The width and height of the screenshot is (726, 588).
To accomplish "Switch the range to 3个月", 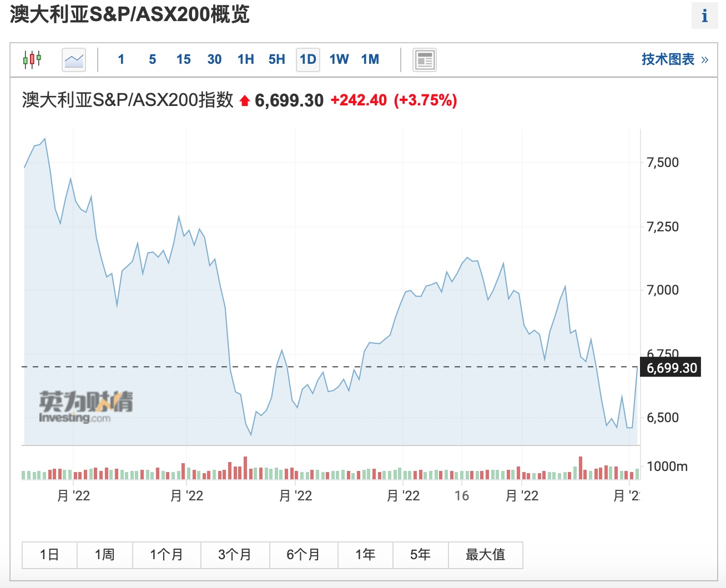I will tap(235, 555).
